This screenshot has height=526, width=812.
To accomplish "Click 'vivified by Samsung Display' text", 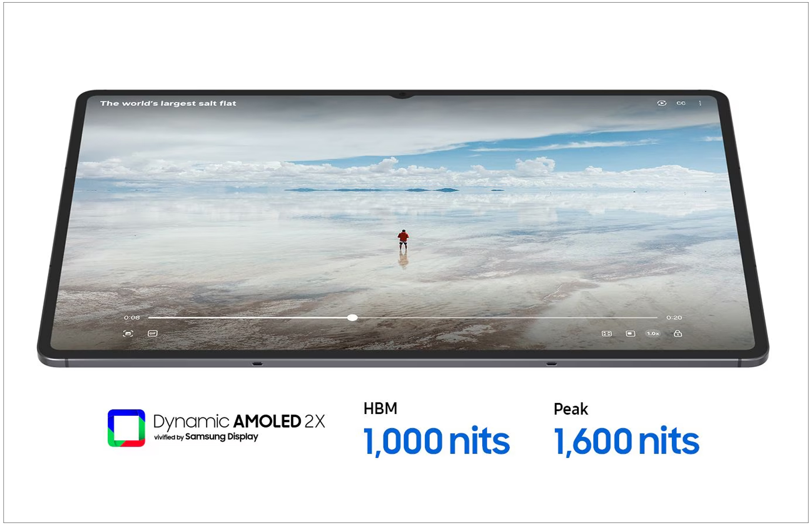I will 206,437.
